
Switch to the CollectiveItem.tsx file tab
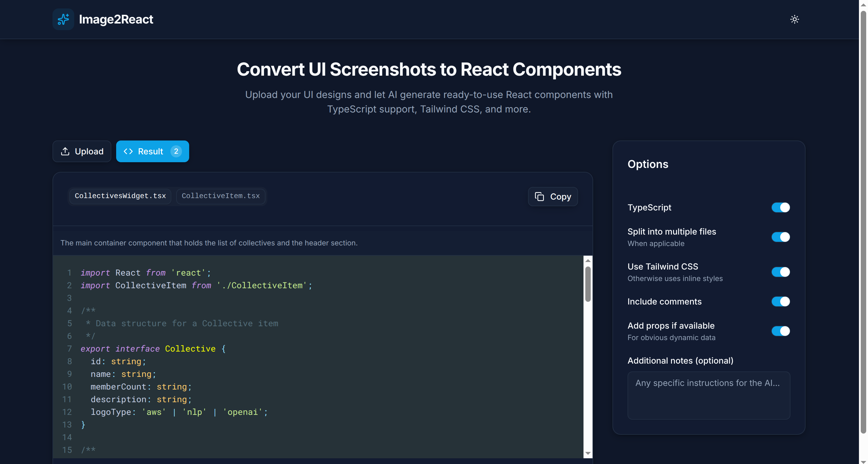click(221, 196)
